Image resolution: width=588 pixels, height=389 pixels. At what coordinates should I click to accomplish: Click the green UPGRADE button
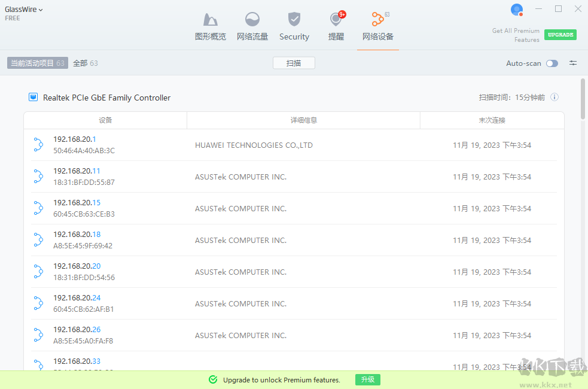[x=560, y=35]
